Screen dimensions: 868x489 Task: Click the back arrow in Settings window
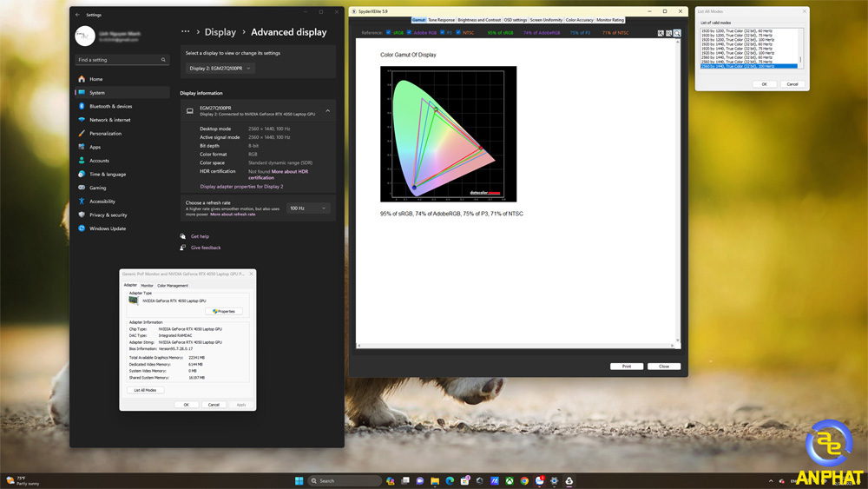click(77, 15)
